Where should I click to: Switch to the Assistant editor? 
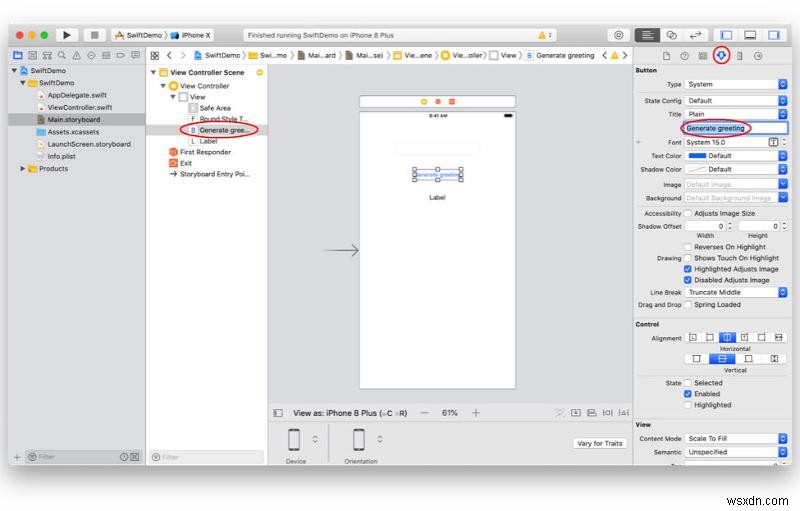(671, 35)
